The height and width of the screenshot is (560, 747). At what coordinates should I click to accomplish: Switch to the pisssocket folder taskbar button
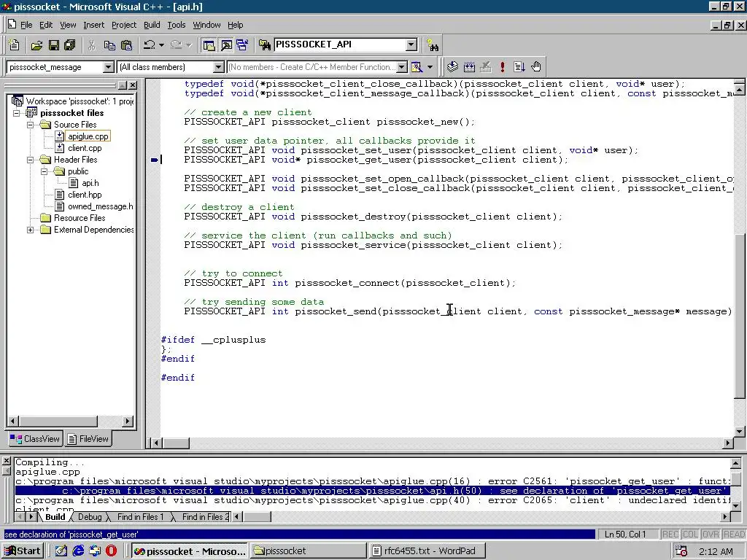click(x=309, y=551)
